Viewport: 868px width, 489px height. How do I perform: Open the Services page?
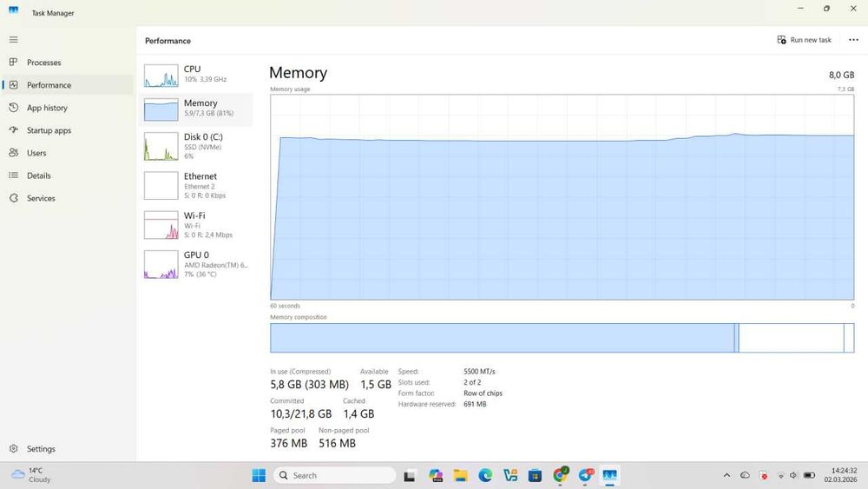coord(68,198)
